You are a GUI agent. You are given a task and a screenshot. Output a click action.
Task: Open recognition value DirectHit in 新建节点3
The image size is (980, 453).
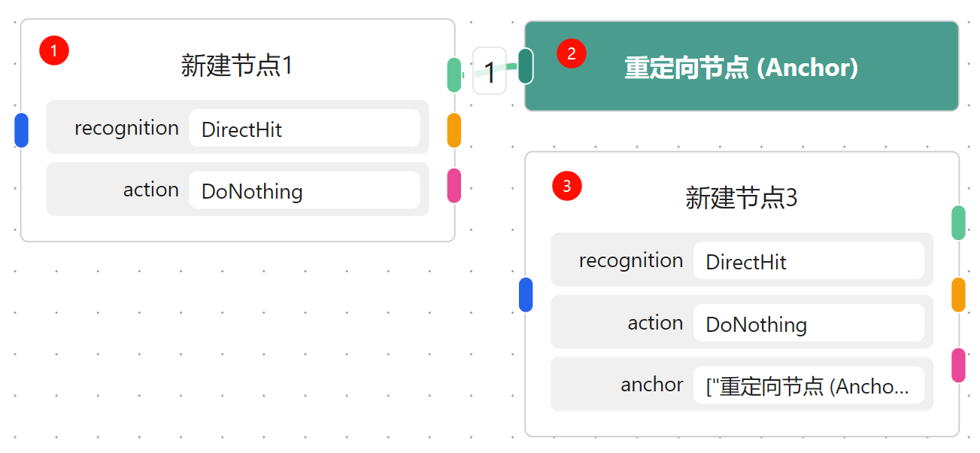click(x=809, y=261)
